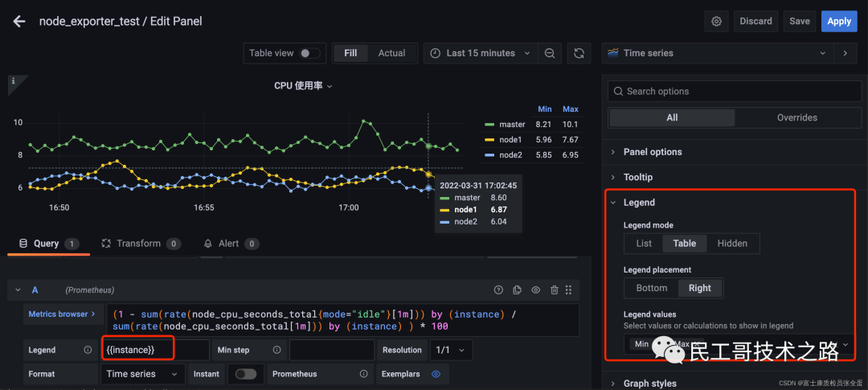Select the Overrides tab
This screenshot has height=390, width=868.
(x=797, y=117)
